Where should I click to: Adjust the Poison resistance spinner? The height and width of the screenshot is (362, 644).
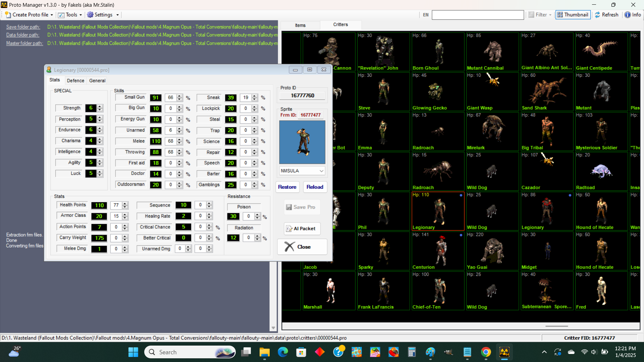coord(257,216)
